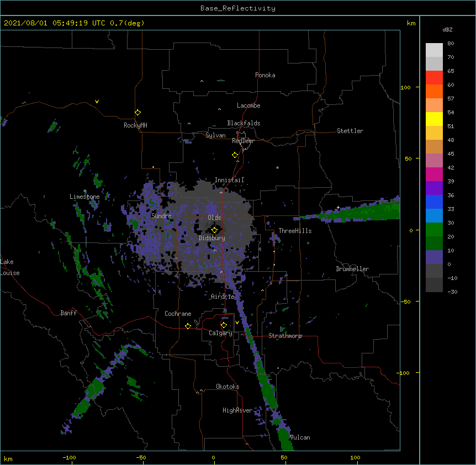Click the -100 tick on right vertical axis
This screenshot has width=476, height=465.
[x=403, y=373]
